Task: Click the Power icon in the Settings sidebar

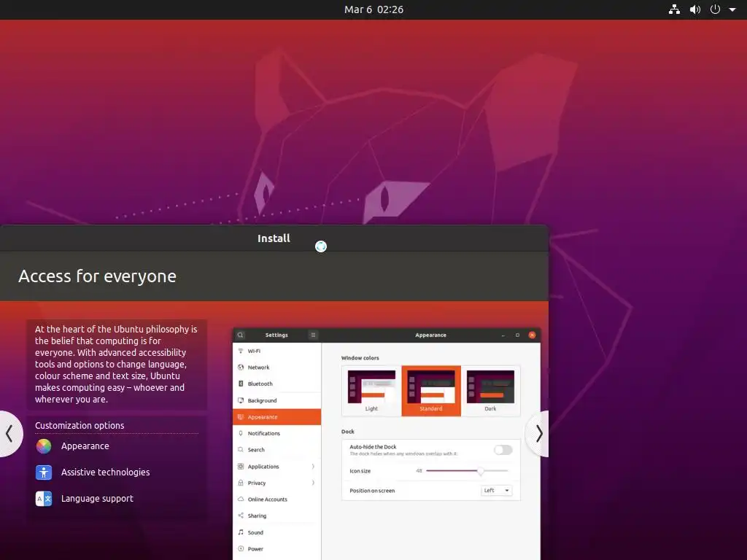Action: (x=241, y=549)
